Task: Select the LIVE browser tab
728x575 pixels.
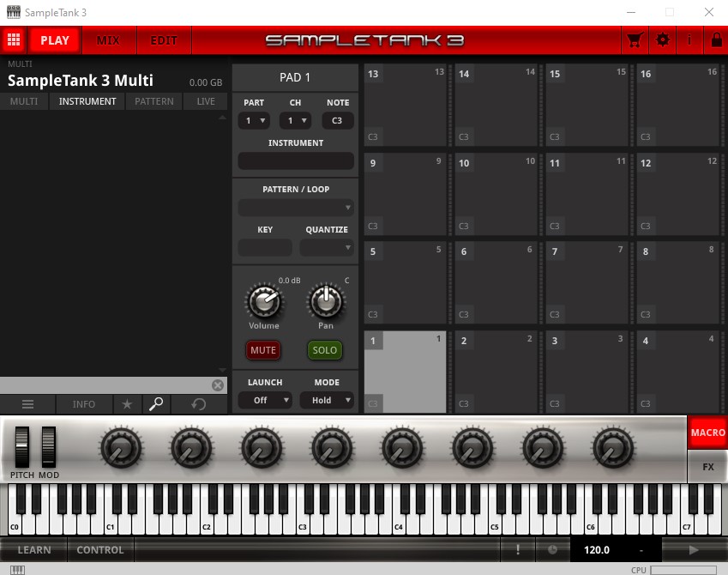Action: (x=206, y=101)
